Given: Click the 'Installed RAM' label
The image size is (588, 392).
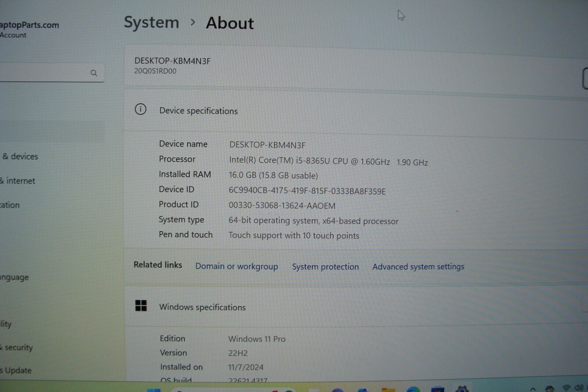Looking at the screenshot, I should pyautogui.click(x=185, y=174).
